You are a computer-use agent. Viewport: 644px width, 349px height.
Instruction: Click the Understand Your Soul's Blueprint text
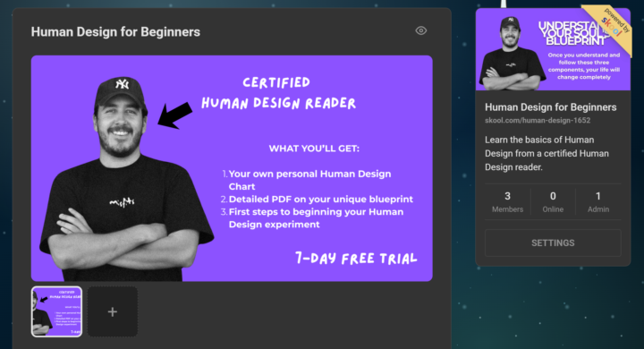(574, 33)
